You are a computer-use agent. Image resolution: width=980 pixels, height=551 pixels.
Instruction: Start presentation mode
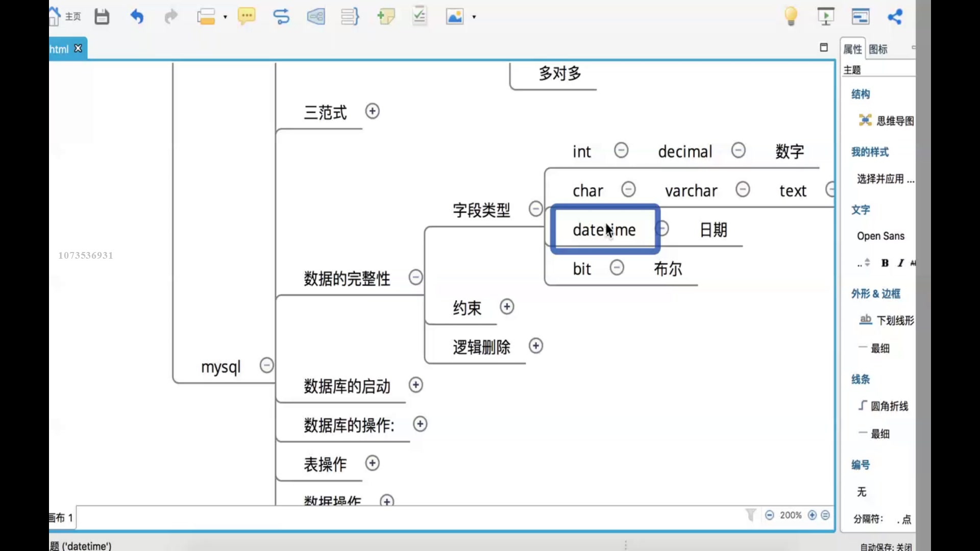pyautogui.click(x=826, y=16)
